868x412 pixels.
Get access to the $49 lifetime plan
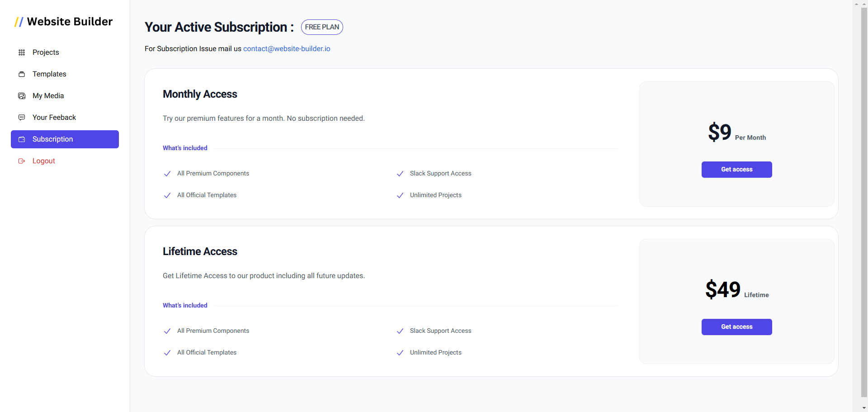(736, 327)
